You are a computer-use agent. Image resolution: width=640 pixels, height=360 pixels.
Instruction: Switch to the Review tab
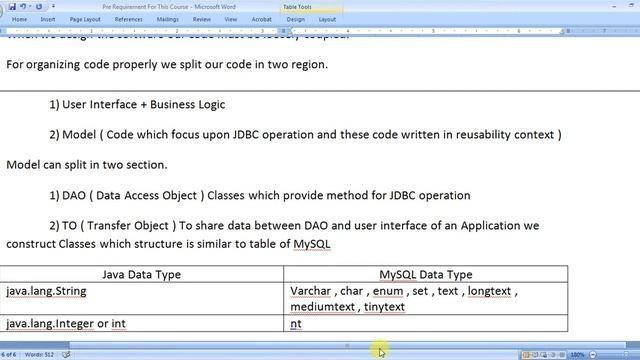(x=202, y=19)
